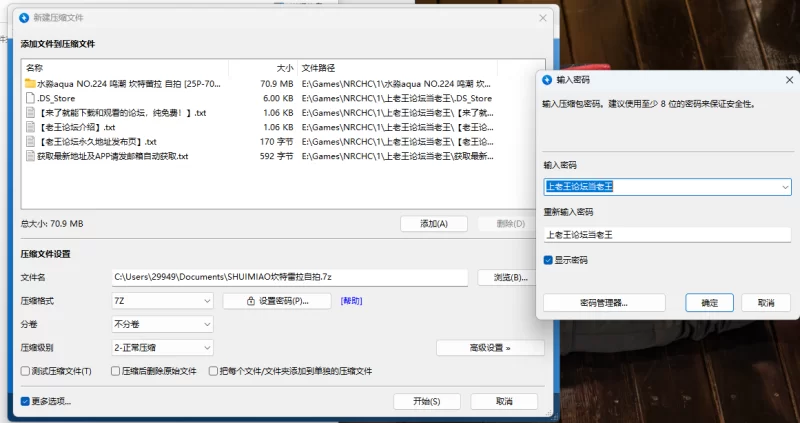Expand the 输入密码 combo box arrow

(783, 186)
